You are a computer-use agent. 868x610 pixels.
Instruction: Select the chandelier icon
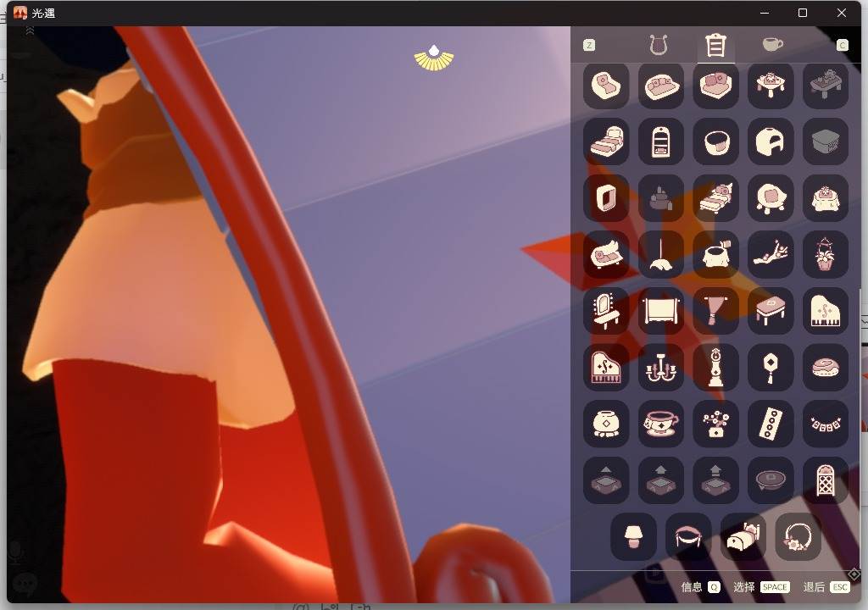click(661, 368)
